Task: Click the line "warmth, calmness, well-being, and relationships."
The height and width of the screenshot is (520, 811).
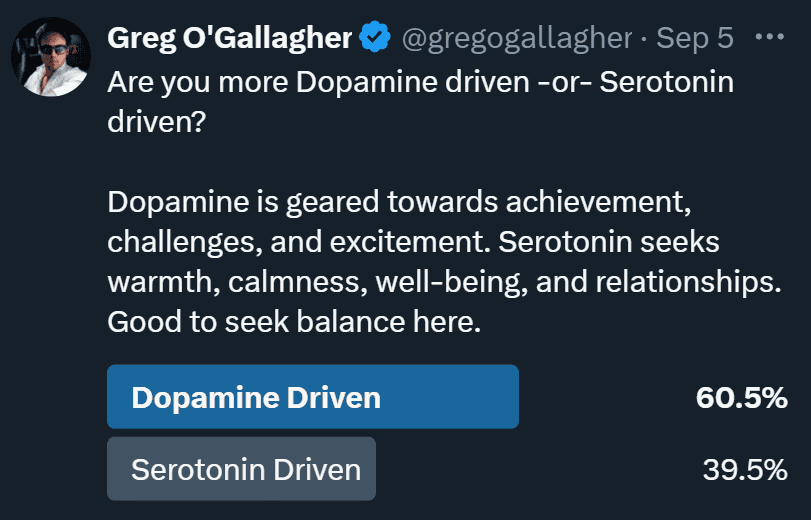Action: 444,283
